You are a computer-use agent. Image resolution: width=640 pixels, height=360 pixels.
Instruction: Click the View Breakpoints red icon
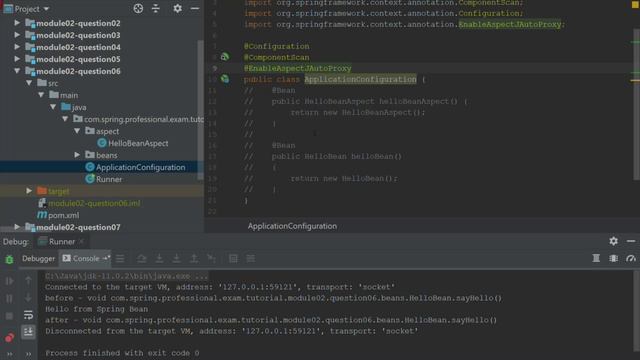click(x=9, y=338)
